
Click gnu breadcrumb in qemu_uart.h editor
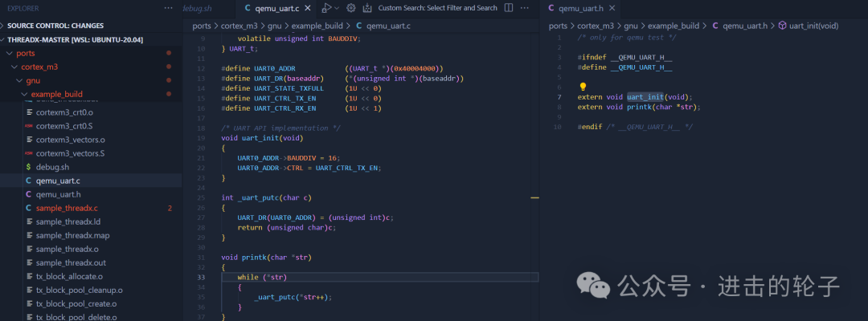(x=631, y=26)
